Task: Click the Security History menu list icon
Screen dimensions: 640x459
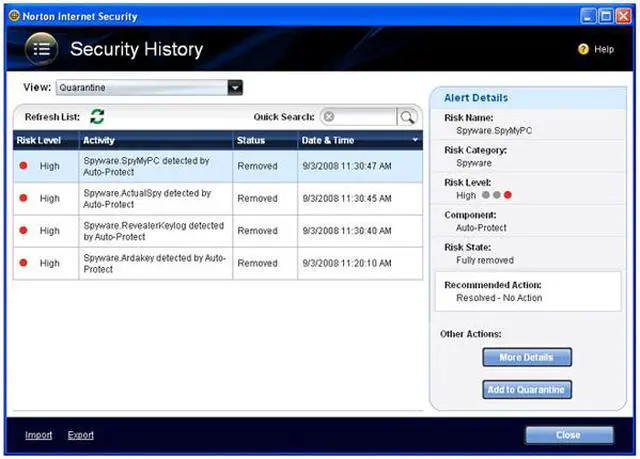Action: 40,49
